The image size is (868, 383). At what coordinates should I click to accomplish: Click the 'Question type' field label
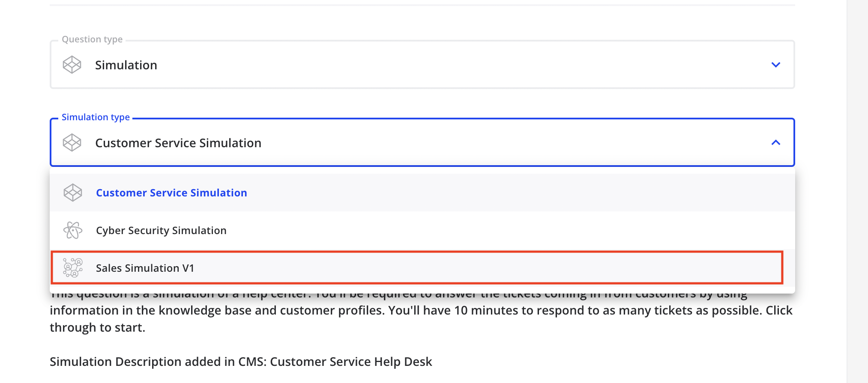(x=92, y=39)
